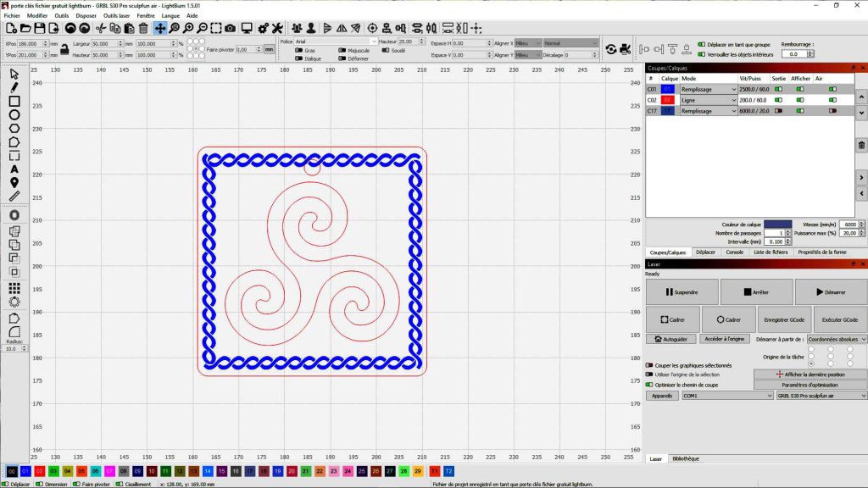Click the New File icon
The image size is (868, 488).
[12, 28]
